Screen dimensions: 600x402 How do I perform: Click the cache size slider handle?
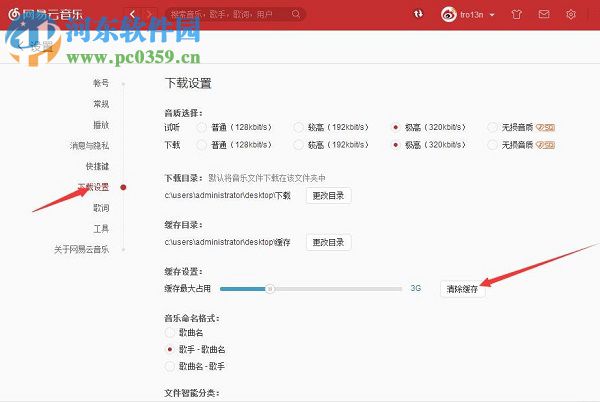[x=270, y=289]
